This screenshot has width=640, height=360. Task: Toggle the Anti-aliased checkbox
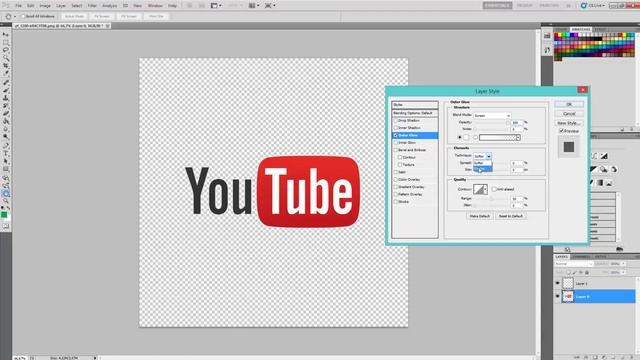click(x=494, y=189)
